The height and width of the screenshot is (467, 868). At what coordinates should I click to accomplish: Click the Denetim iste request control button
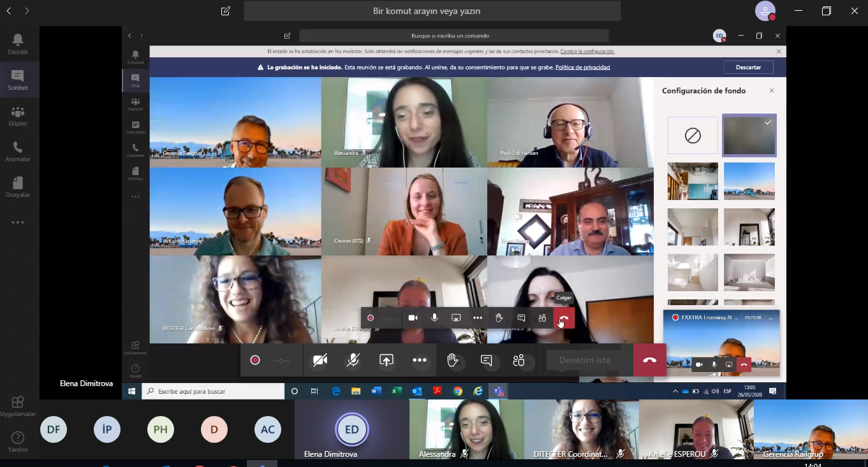click(x=585, y=360)
